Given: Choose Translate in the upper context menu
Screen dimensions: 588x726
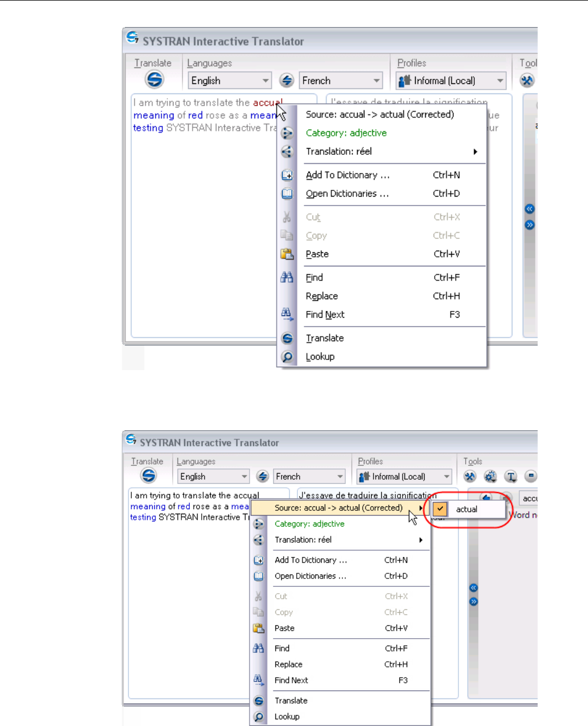Looking at the screenshot, I should [325, 338].
